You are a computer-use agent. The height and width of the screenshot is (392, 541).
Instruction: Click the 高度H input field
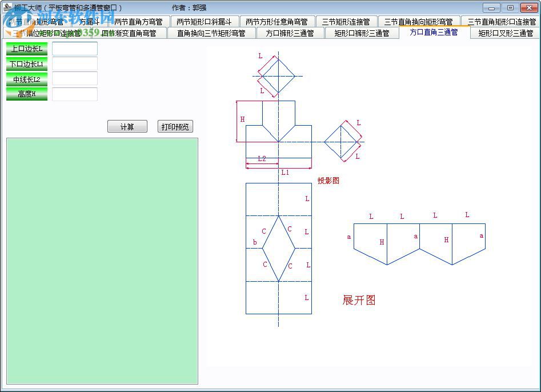(x=75, y=94)
